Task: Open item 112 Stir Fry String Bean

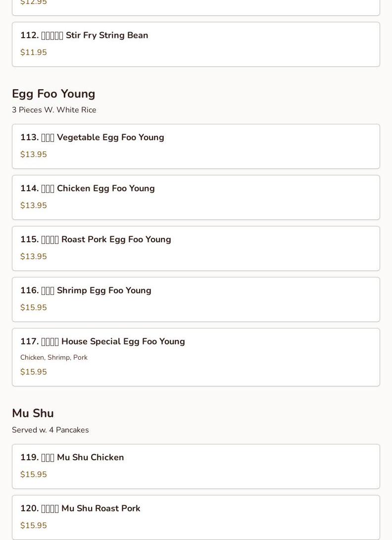Action: [196, 45]
